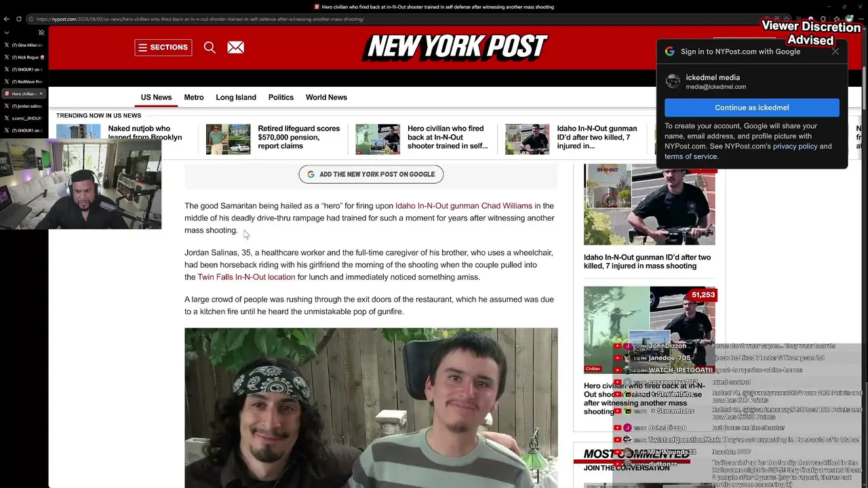868x488 pixels.
Task: Open the browser three-dot menu
Action: coord(861,19)
